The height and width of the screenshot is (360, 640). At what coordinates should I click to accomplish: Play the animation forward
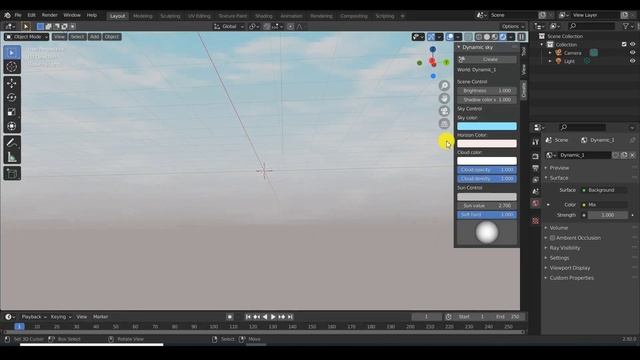[x=273, y=317]
